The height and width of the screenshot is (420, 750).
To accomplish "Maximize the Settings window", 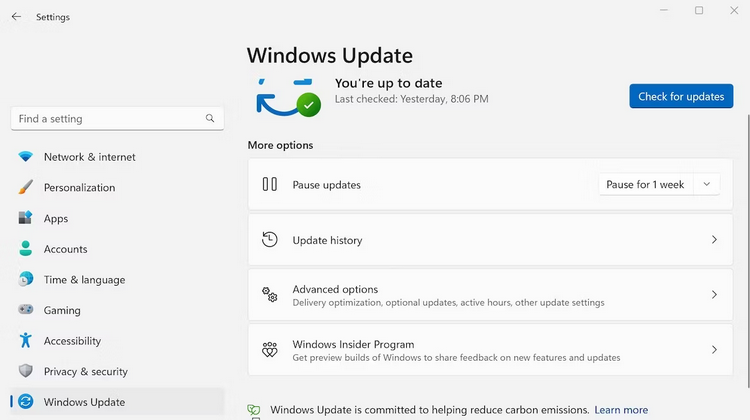I will 699,10.
